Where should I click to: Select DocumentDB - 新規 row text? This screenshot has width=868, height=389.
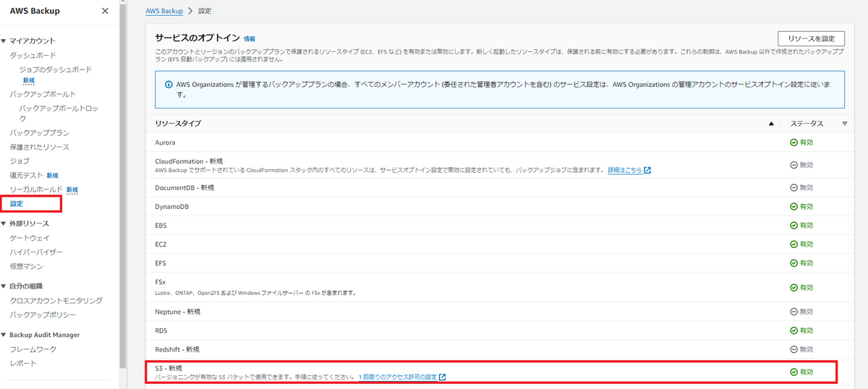(x=184, y=187)
